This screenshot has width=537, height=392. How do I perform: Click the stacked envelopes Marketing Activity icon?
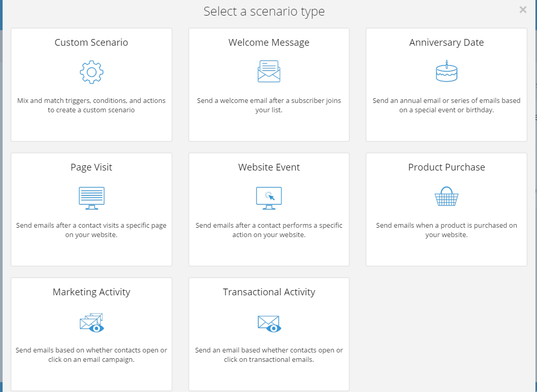(x=91, y=323)
